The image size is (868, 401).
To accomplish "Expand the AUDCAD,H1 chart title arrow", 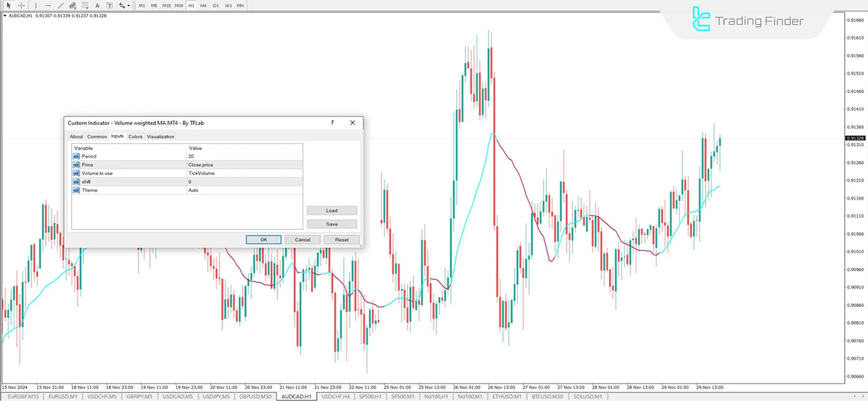I will [x=5, y=16].
